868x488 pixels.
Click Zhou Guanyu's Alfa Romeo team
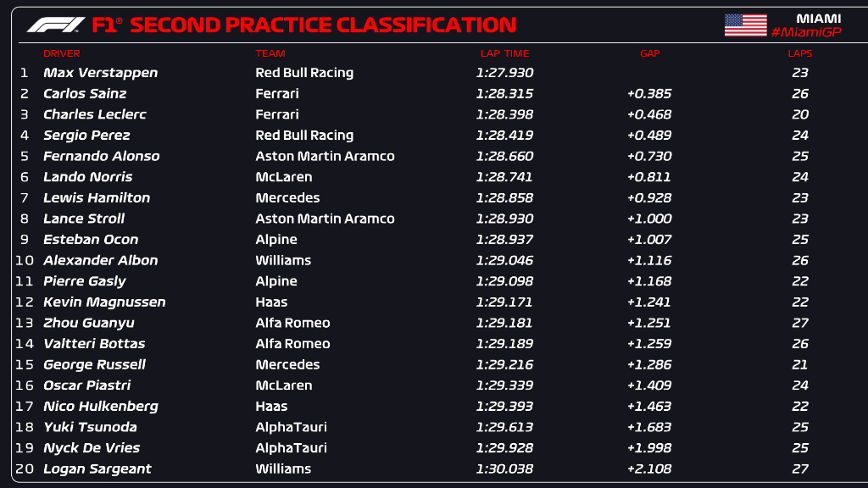pyautogui.click(x=292, y=323)
